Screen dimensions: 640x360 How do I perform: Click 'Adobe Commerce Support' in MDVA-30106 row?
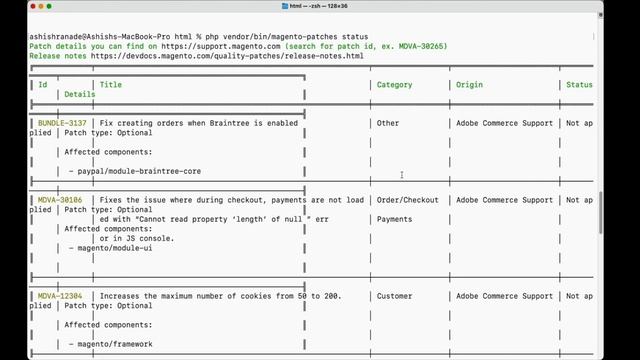point(504,200)
